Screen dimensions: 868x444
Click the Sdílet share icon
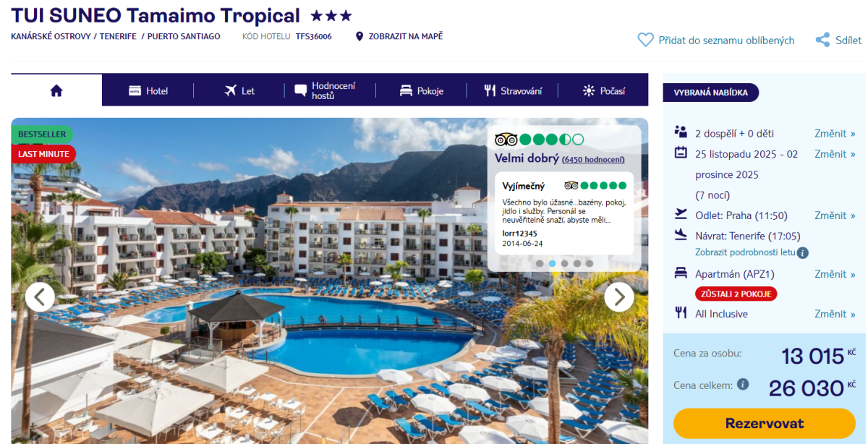(822, 40)
